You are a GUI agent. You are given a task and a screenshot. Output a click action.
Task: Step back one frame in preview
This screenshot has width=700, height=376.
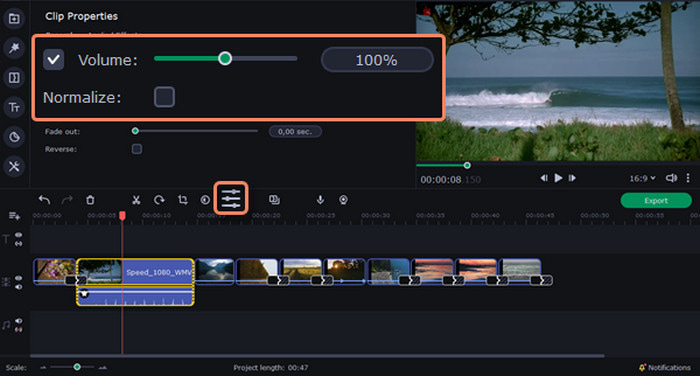[x=544, y=178]
